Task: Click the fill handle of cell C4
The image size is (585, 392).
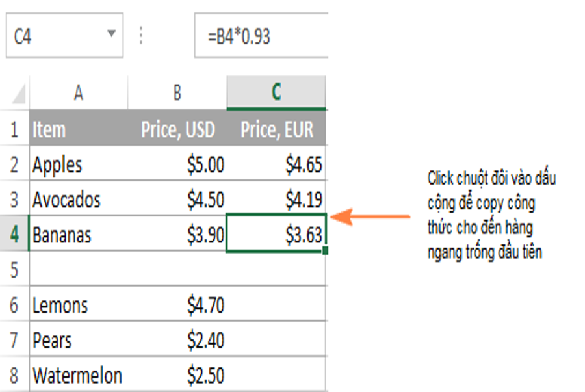Action: 325,250
